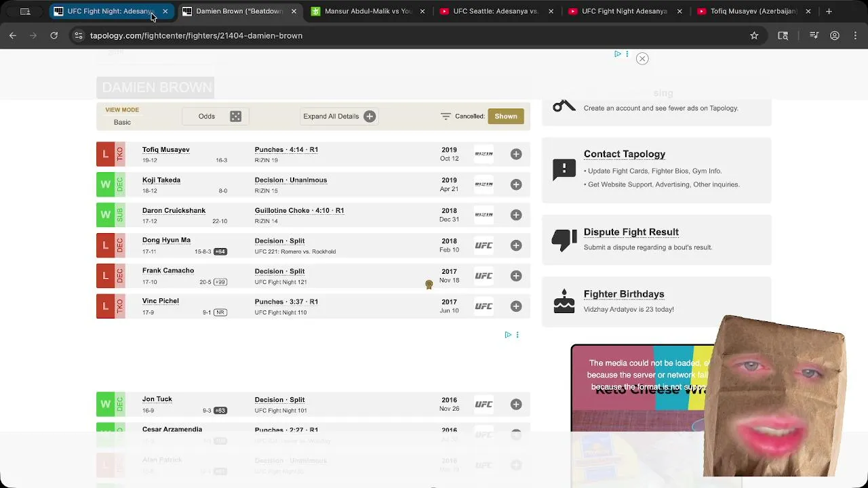
Task: Open Guillotine Choke 4:10 R1 result link
Action: point(299,211)
